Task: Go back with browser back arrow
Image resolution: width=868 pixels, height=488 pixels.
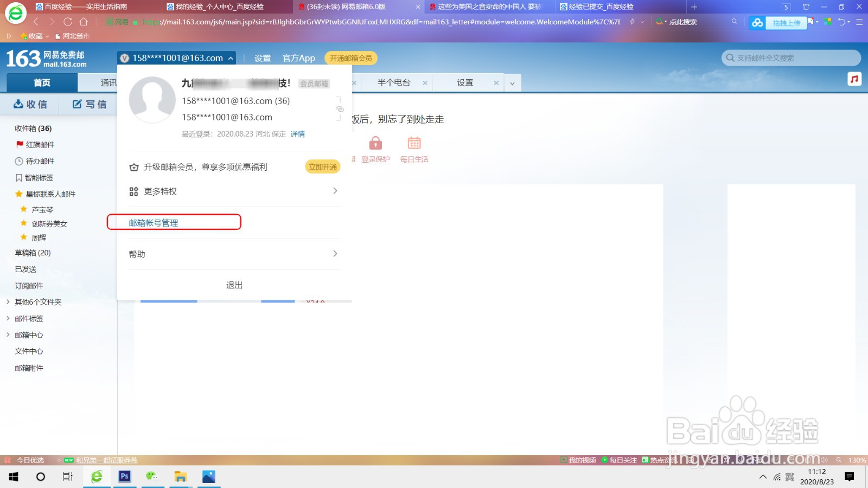Action: [x=36, y=22]
